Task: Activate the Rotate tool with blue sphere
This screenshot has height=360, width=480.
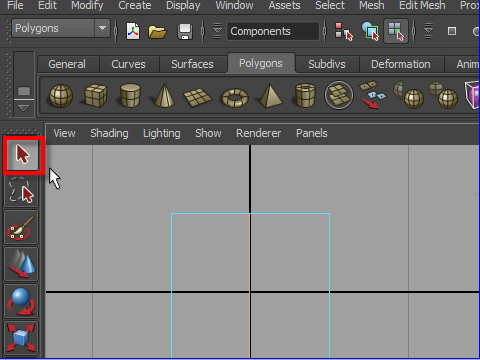Action: [21, 301]
